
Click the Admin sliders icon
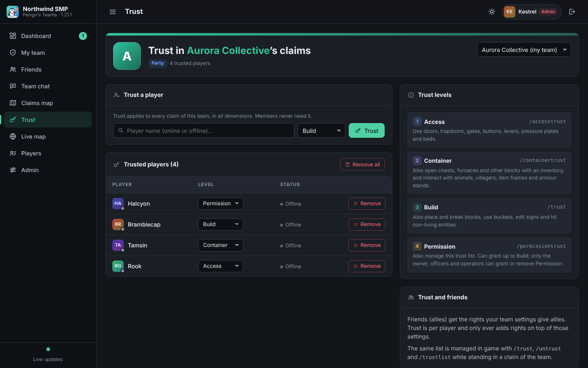[x=13, y=170]
